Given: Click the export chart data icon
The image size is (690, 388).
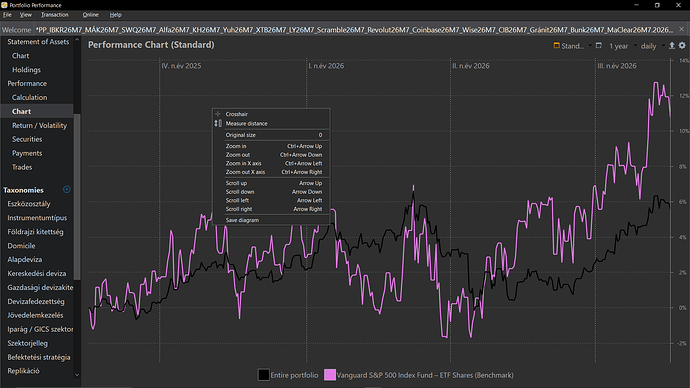Looking at the screenshot, I should click(672, 46).
